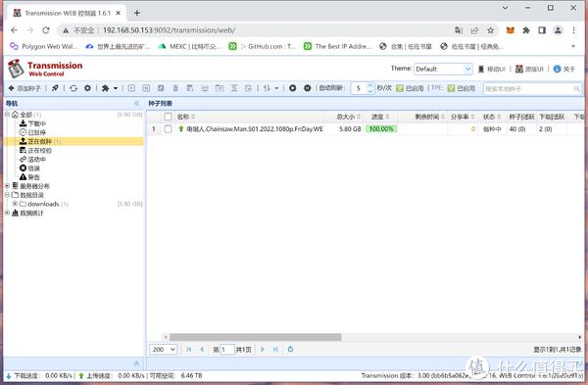Sort by the 总大小 total size column
The width and height of the screenshot is (588, 385).
pos(348,117)
